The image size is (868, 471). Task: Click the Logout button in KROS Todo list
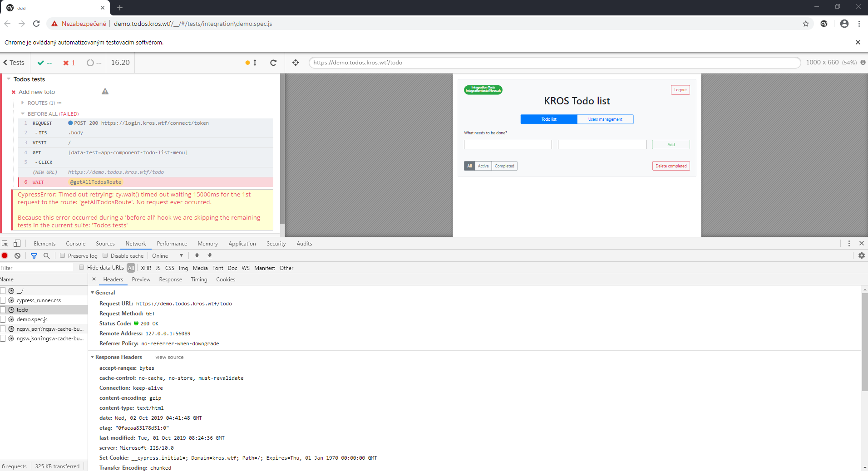680,89
